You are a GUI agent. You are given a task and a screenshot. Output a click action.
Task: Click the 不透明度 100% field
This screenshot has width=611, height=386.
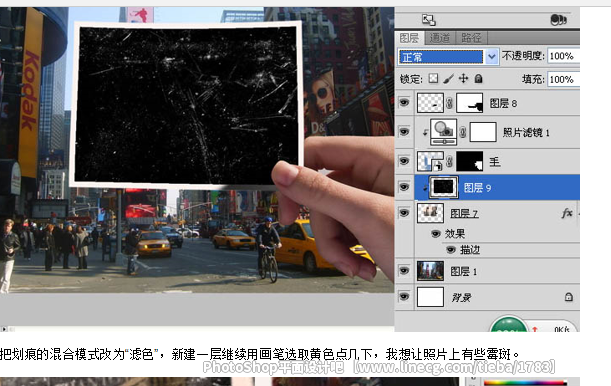coord(563,56)
